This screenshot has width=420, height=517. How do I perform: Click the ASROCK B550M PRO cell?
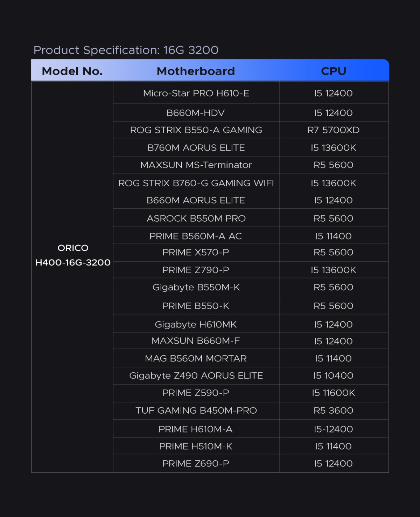point(196,219)
